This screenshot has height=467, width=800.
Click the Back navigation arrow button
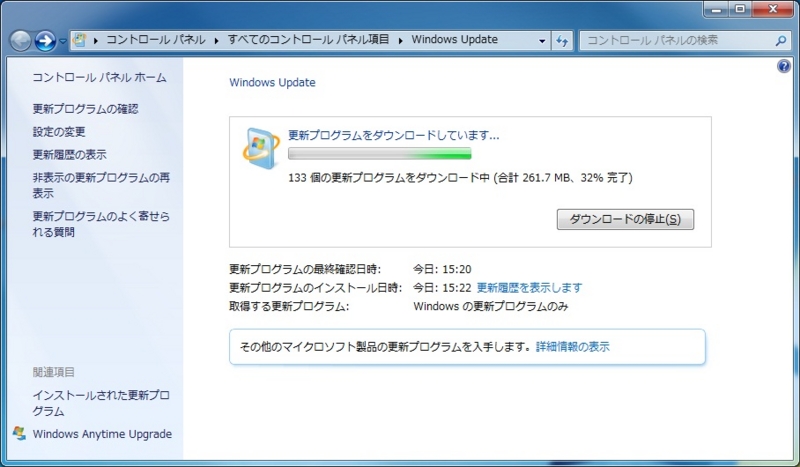click(20, 41)
